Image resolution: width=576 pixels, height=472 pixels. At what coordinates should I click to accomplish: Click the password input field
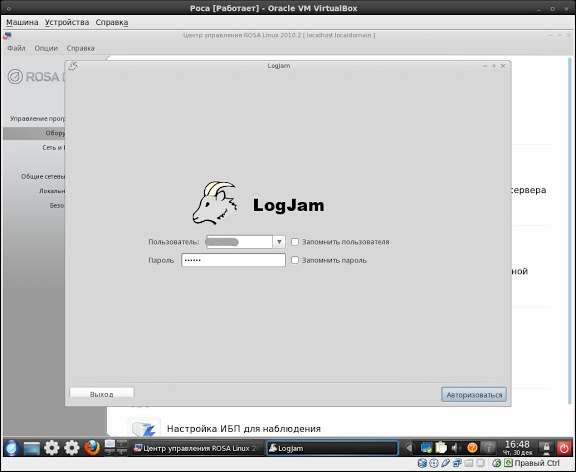pyautogui.click(x=233, y=260)
